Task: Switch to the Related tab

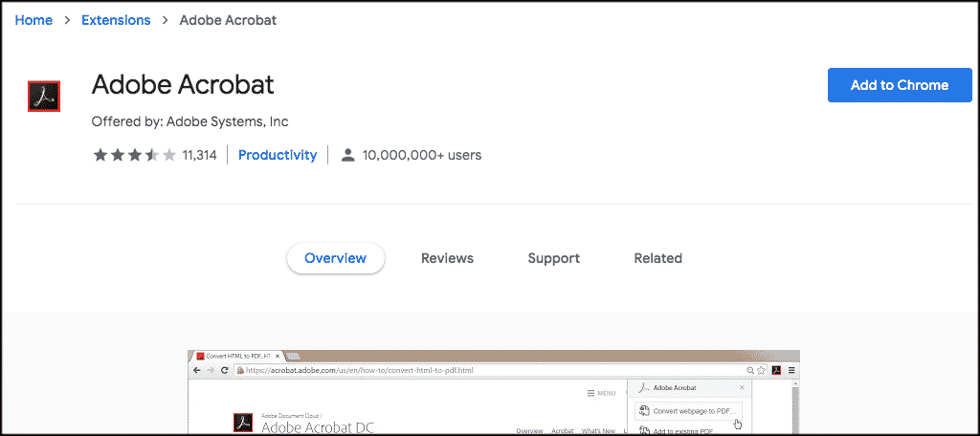Action: pos(657,258)
